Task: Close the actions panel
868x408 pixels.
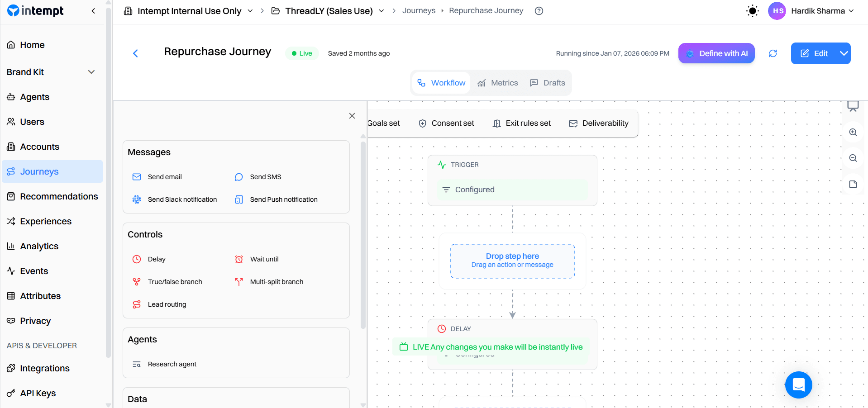Action: point(352,116)
